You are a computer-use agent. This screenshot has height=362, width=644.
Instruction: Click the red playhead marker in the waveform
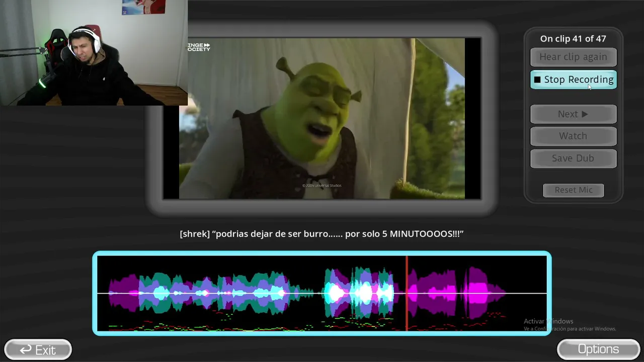(x=407, y=293)
